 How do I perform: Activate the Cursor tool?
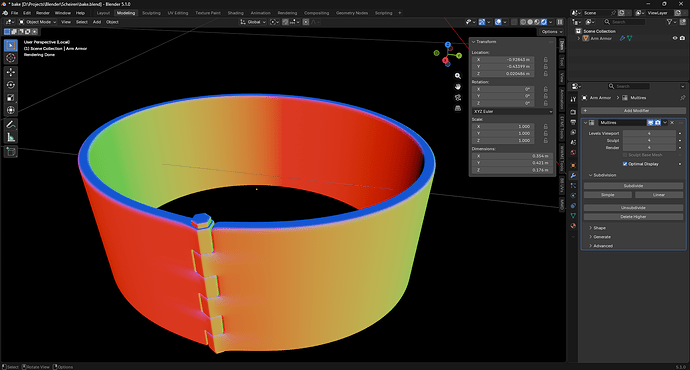point(11,58)
